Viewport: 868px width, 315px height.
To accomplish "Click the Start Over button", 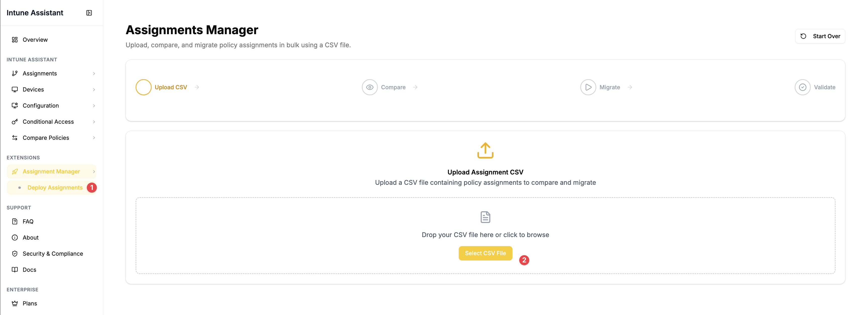I will [820, 36].
